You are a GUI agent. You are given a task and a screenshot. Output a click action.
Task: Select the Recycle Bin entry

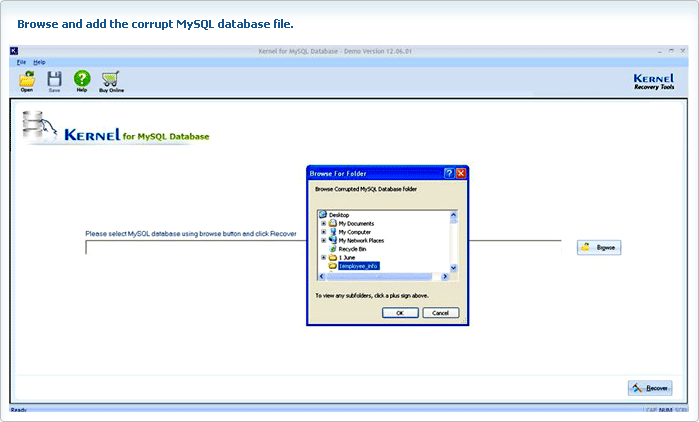tap(348, 249)
